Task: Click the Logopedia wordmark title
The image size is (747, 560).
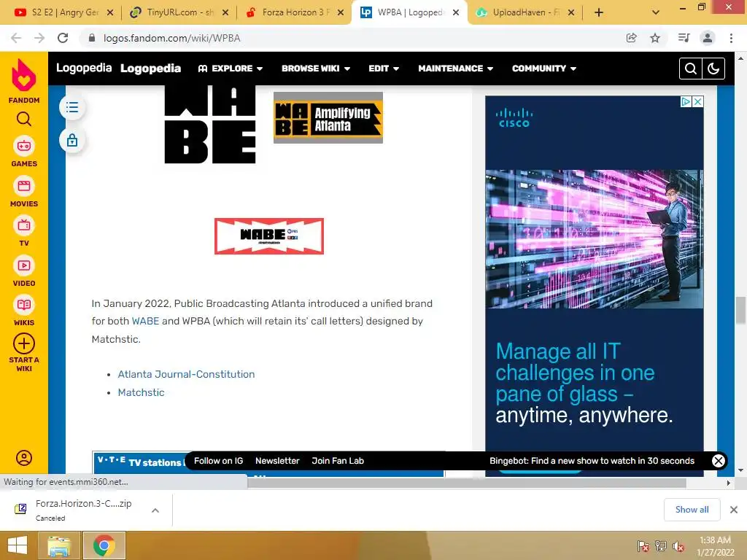Action: [150, 69]
